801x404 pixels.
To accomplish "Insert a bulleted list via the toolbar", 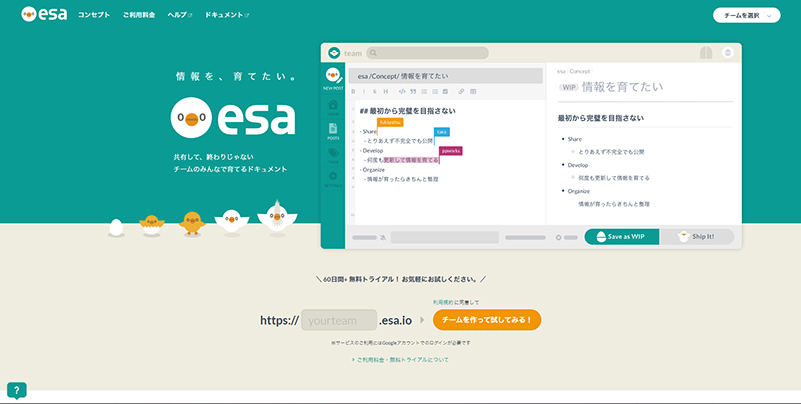I will click(x=424, y=91).
